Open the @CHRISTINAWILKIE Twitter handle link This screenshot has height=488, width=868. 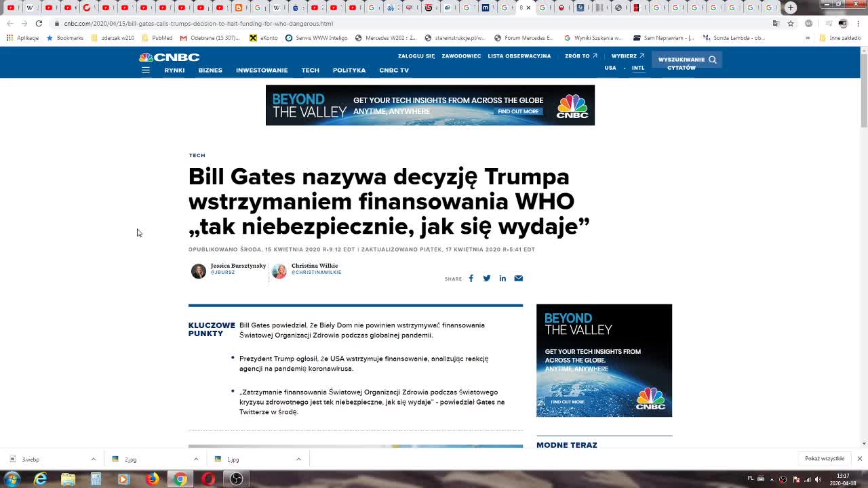[x=316, y=272]
